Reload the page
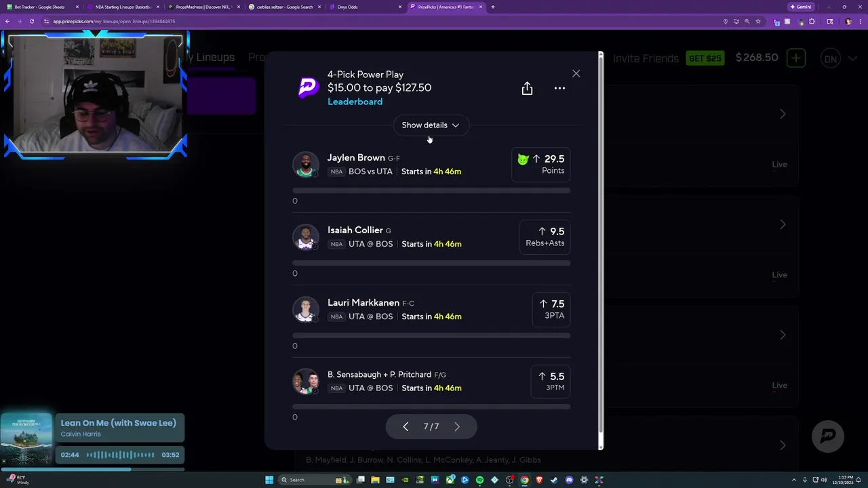Screen dimensions: 868x488 (x=31, y=21)
